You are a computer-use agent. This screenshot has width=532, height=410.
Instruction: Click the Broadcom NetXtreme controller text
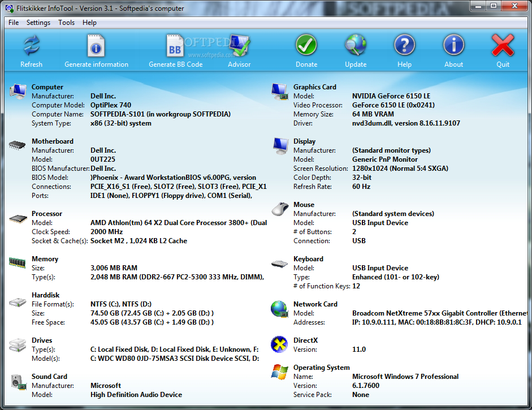(x=440, y=313)
